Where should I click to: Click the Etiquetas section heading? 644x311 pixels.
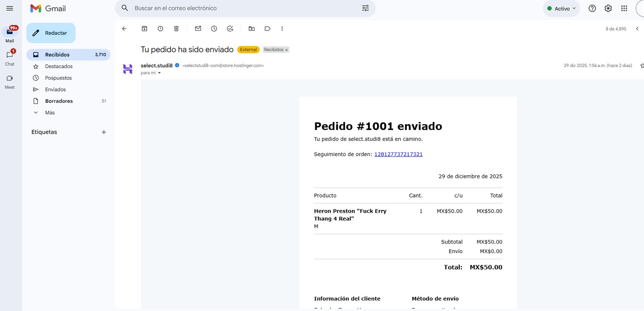(44, 132)
